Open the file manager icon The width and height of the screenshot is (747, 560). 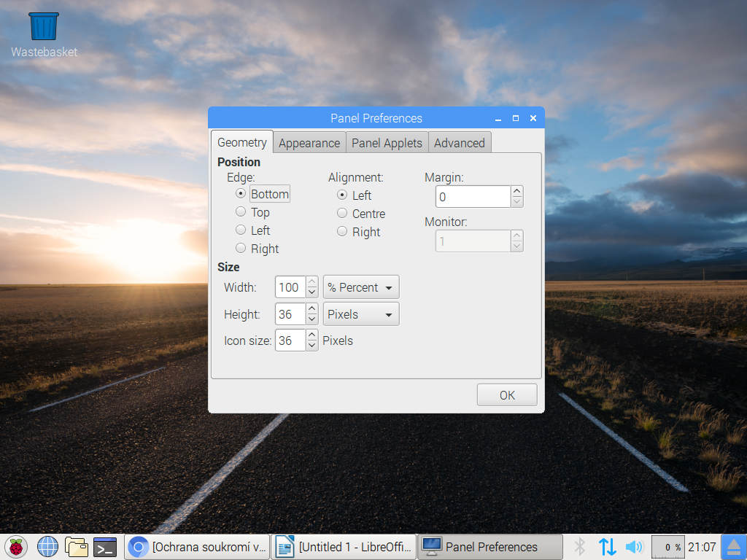pos(76,547)
